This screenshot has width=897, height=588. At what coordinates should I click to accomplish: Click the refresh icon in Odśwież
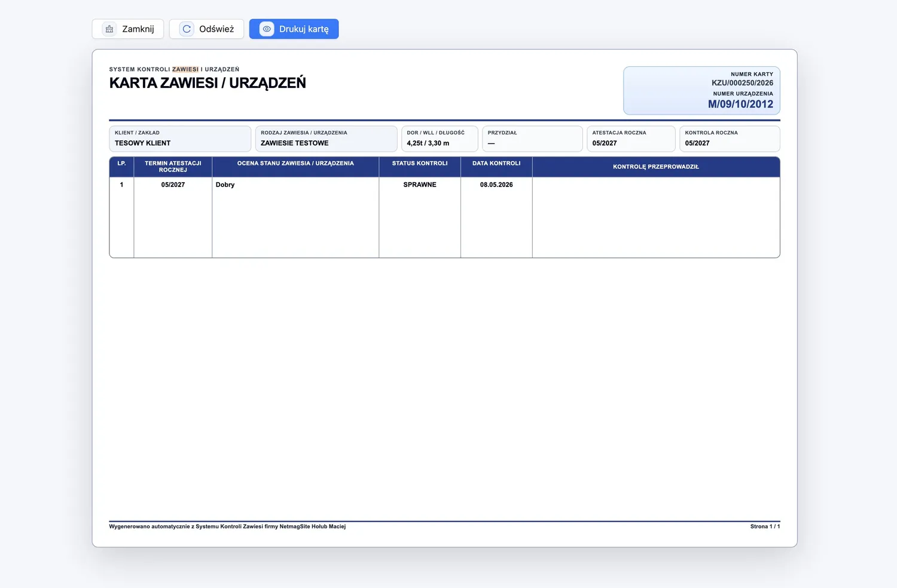click(187, 29)
